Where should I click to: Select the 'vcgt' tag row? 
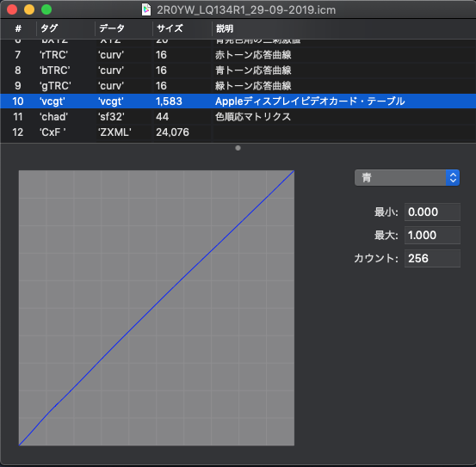point(238,101)
